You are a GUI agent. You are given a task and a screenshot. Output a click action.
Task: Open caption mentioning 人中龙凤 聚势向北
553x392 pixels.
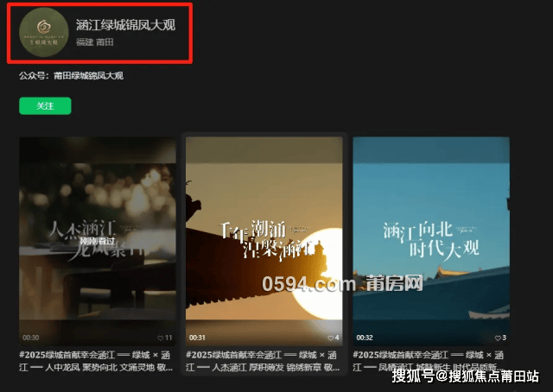pyautogui.click(x=96, y=361)
